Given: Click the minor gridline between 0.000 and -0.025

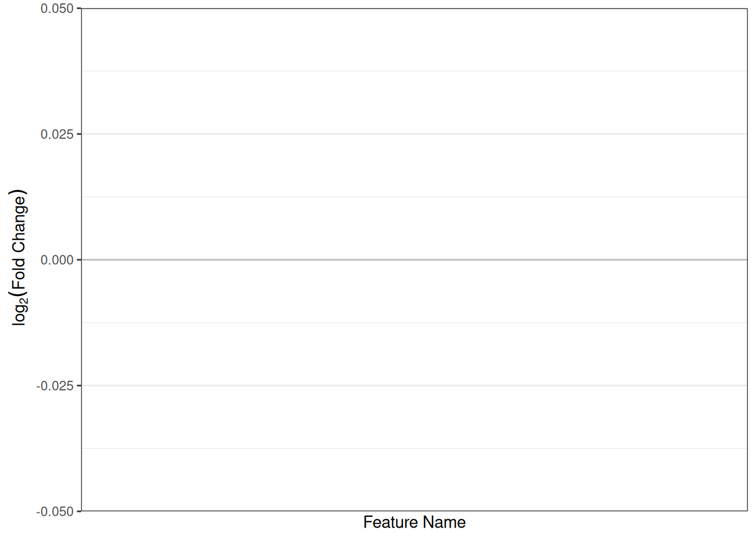Looking at the screenshot, I should coord(414,322).
